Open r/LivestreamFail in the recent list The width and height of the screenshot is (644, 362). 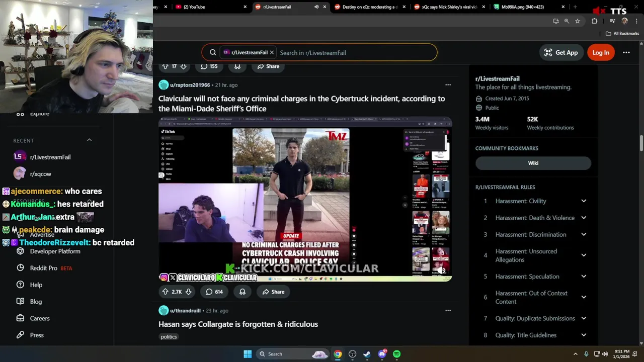[x=50, y=157]
